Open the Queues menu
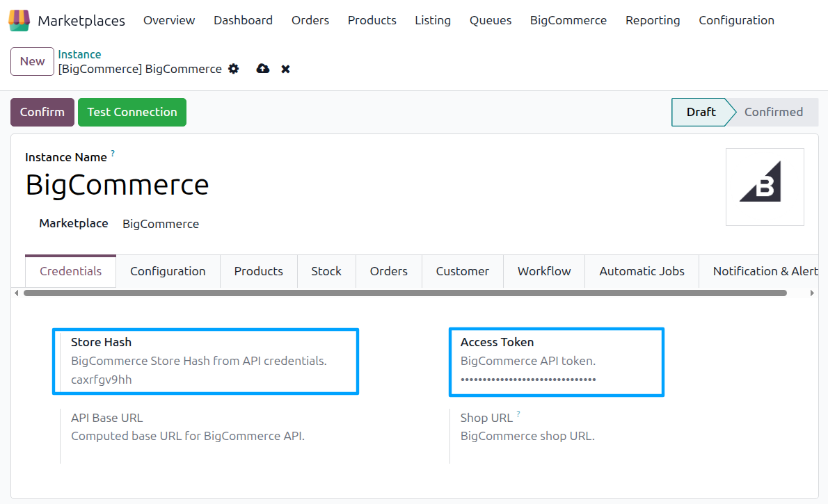This screenshot has width=828, height=504. pyautogui.click(x=491, y=20)
